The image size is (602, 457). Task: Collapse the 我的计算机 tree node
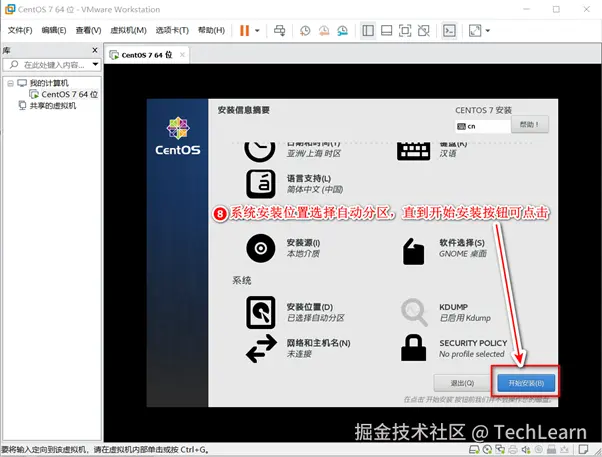10,83
